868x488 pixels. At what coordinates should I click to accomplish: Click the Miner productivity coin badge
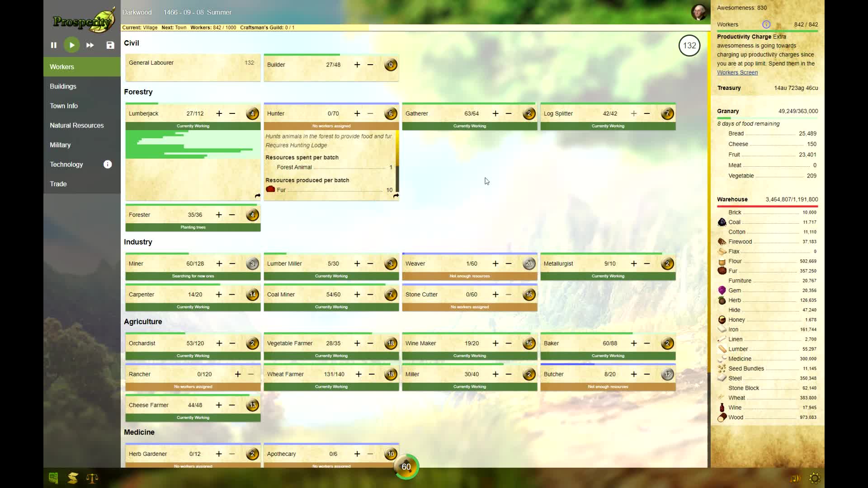click(x=252, y=263)
